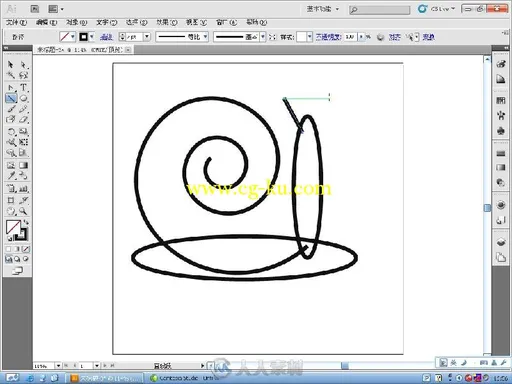Set paint mode to Color in toolbox

9,249
